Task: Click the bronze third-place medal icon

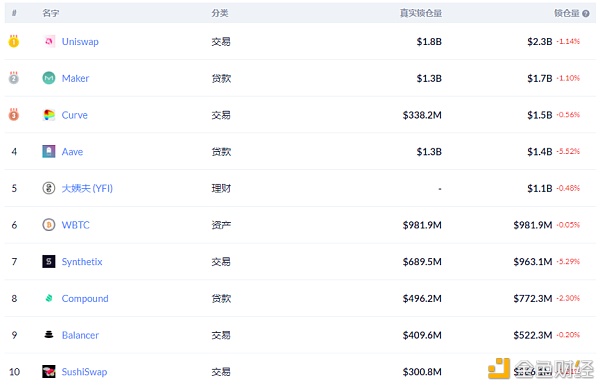Action: click(x=14, y=114)
